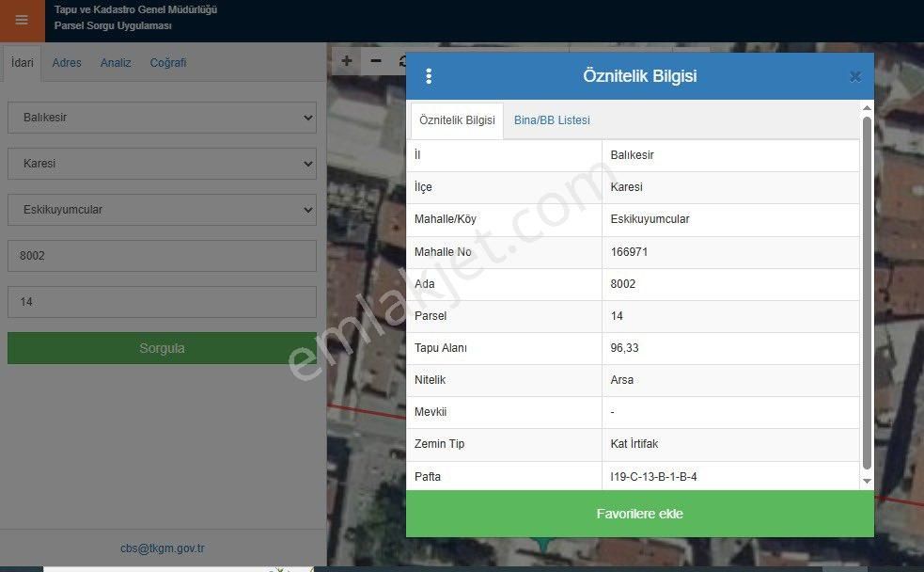Open the Balıkesir province dropdown
The image size is (924, 572).
click(x=161, y=117)
